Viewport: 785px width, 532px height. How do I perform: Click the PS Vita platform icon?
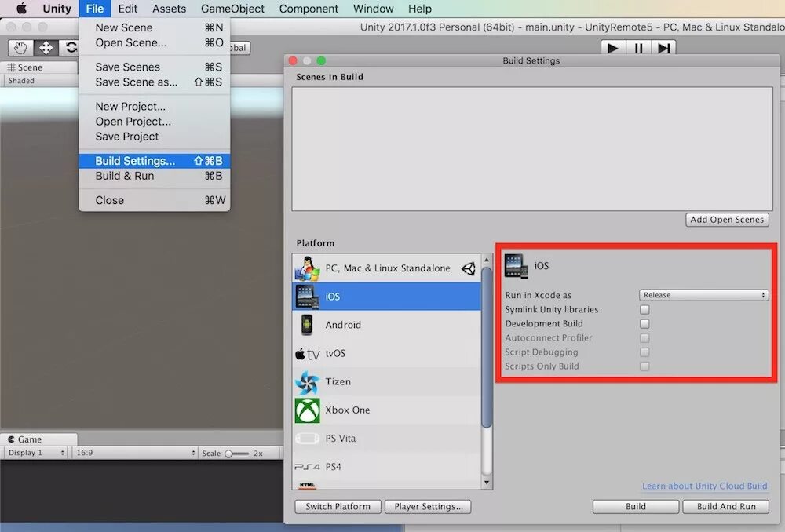(307, 439)
